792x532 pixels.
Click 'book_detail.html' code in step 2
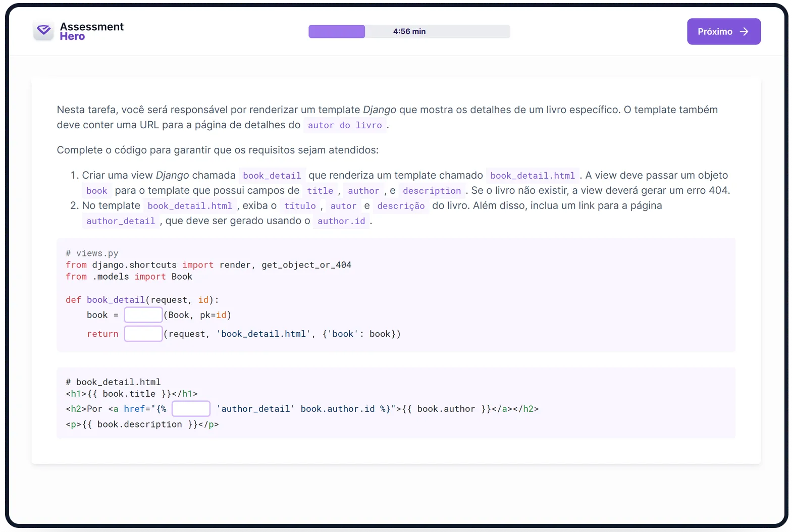190,206
